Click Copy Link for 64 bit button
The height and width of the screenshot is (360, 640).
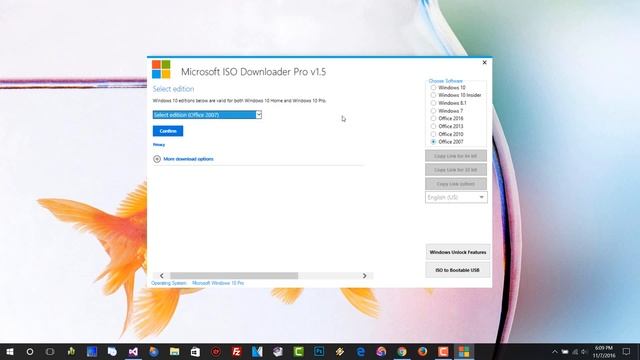[456, 156]
